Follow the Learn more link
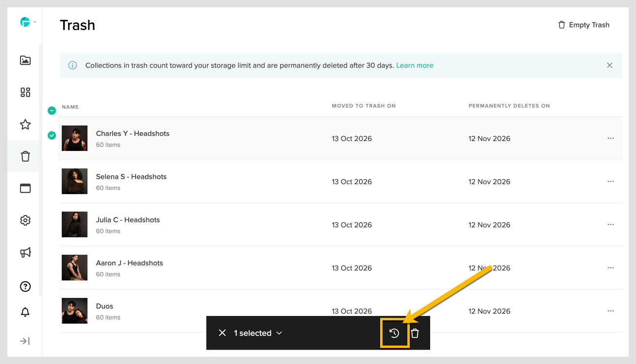The height and width of the screenshot is (364, 636). click(415, 66)
